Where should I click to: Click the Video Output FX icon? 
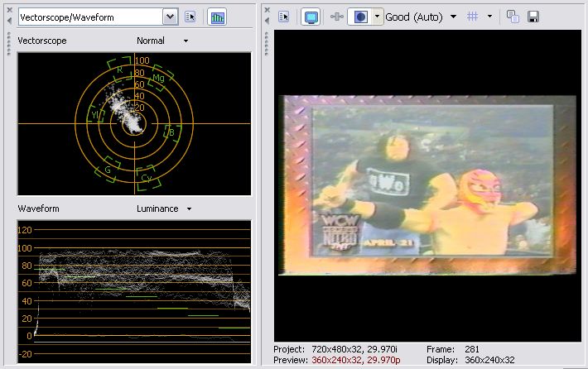[x=337, y=17]
